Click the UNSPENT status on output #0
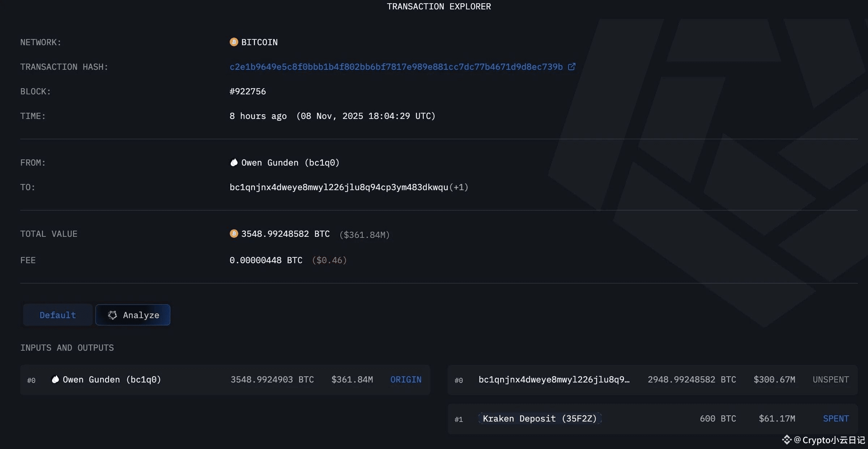The image size is (868, 449). pos(830,380)
